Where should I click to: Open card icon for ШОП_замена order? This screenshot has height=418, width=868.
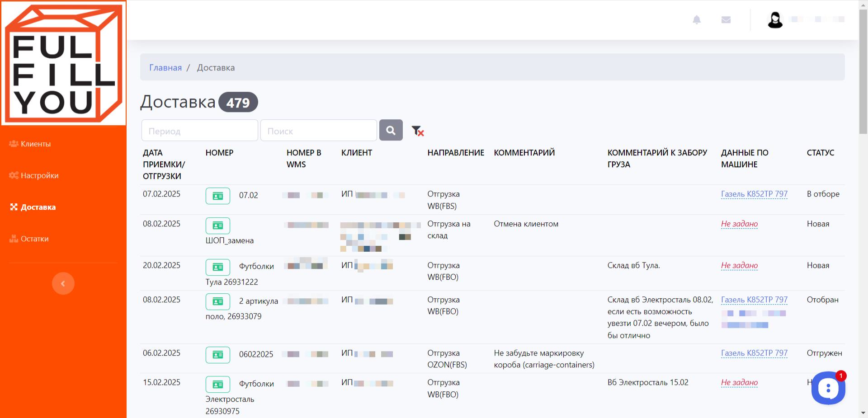click(x=218, y=225)
